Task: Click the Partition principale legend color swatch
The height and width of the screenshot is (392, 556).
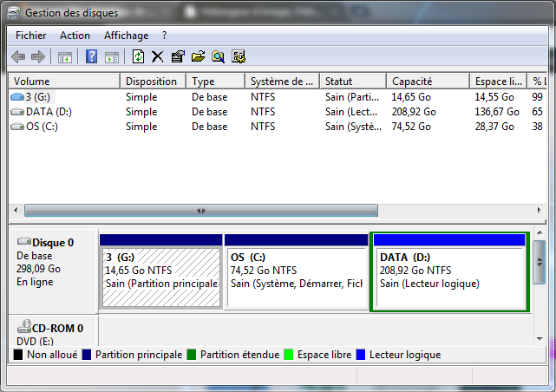Action: 87,355
